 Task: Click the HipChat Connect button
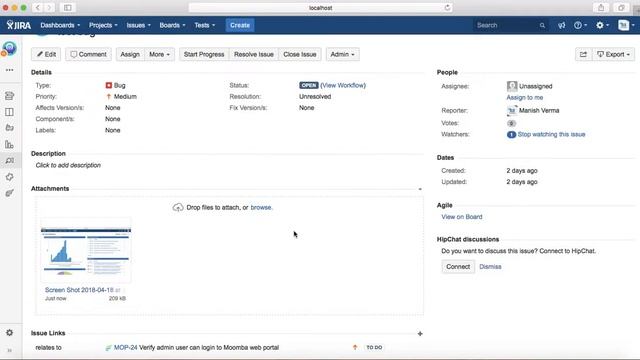tap(458, 267)
